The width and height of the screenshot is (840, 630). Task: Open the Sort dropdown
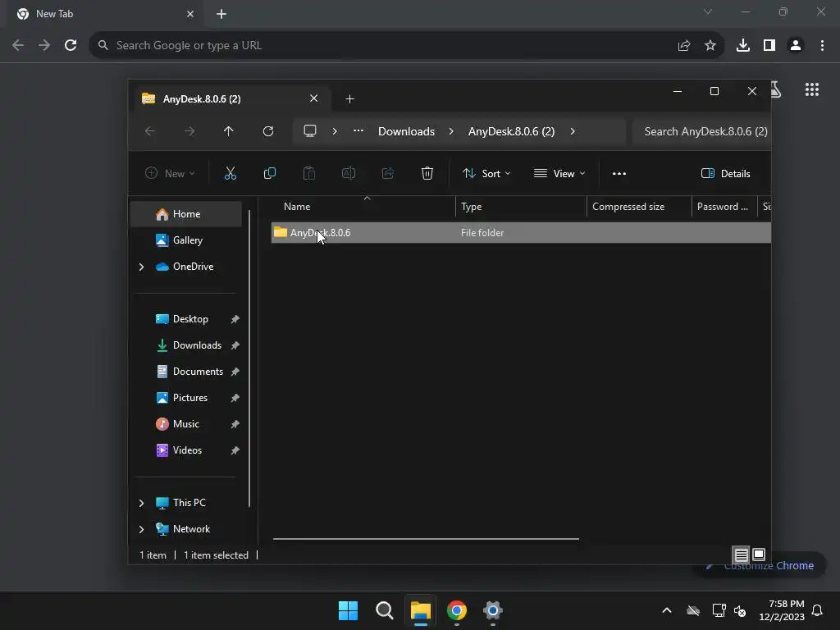click(x=486, y=174)
